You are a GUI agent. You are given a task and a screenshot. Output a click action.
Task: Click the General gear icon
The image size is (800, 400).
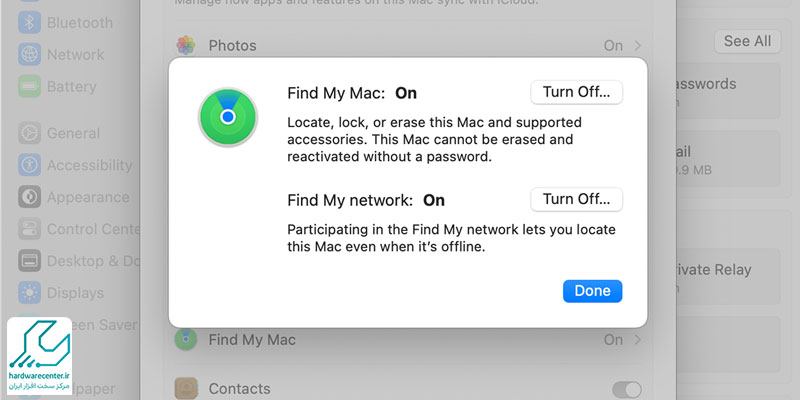(x=30, y=133)
